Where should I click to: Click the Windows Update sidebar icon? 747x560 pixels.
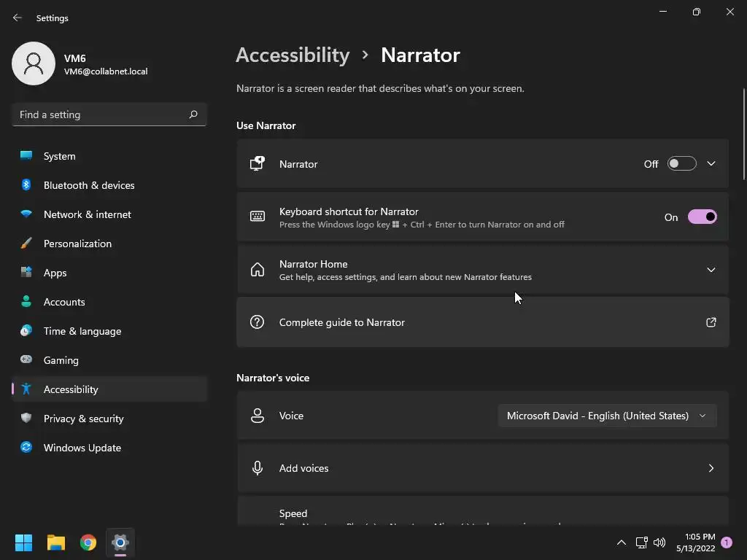coord(26,448)
